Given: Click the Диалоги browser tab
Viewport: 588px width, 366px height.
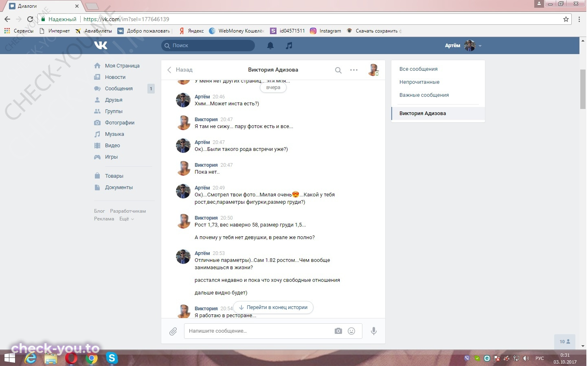Looking at the screenshot, I should (44, 6).
